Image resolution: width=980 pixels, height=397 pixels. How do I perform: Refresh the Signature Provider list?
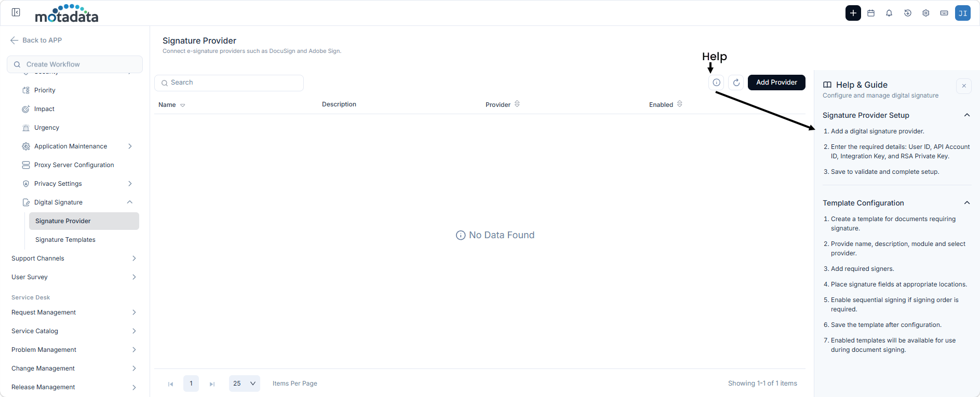click(x=736, y=83)
